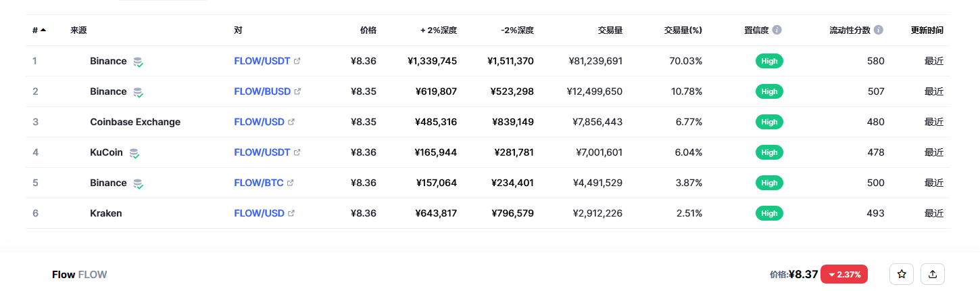Sort by the 交易量 column header

point(610,30)
